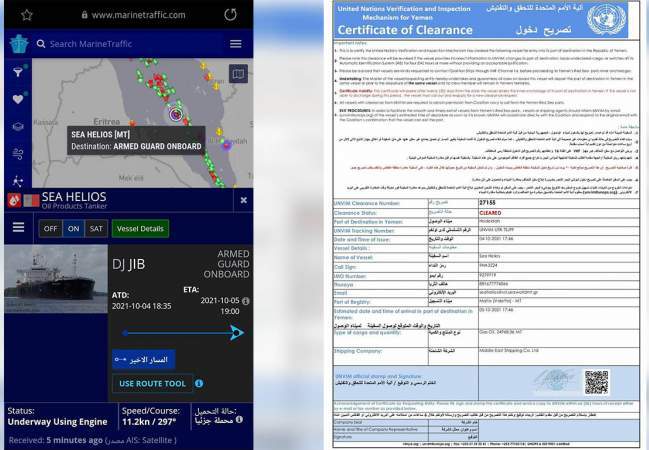Click the SEA HELIOS [MT] map tooltip

click(136, 140)
